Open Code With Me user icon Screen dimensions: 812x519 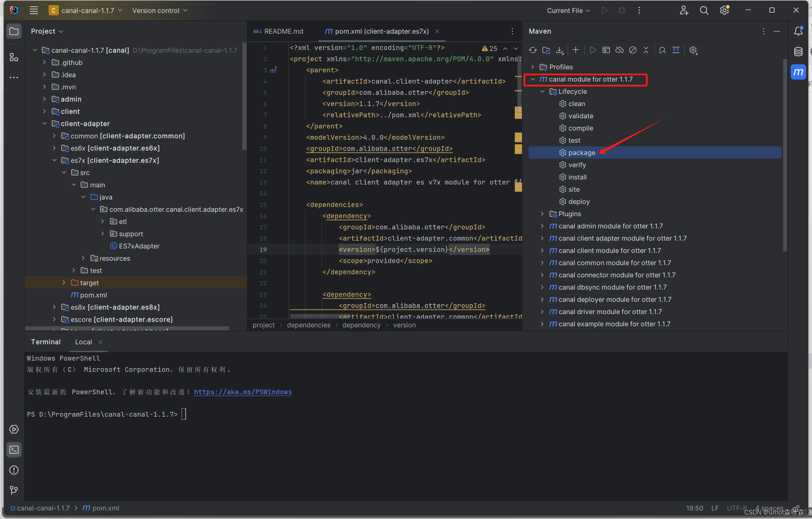click(x=684, y=11)
